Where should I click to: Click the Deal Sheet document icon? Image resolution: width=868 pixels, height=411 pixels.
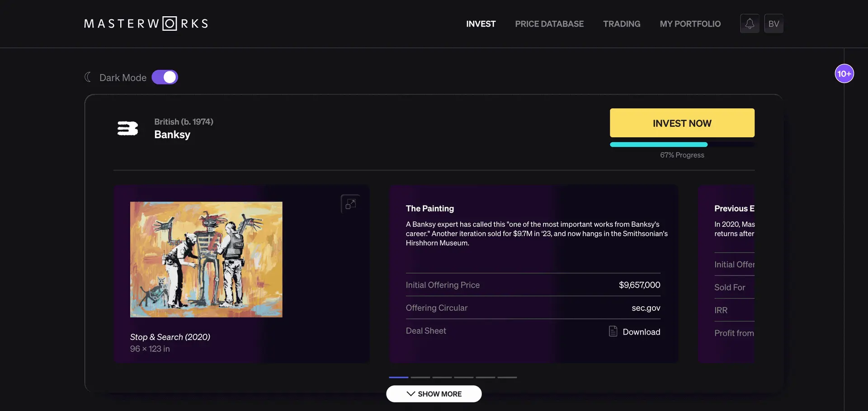coord(613,332)
